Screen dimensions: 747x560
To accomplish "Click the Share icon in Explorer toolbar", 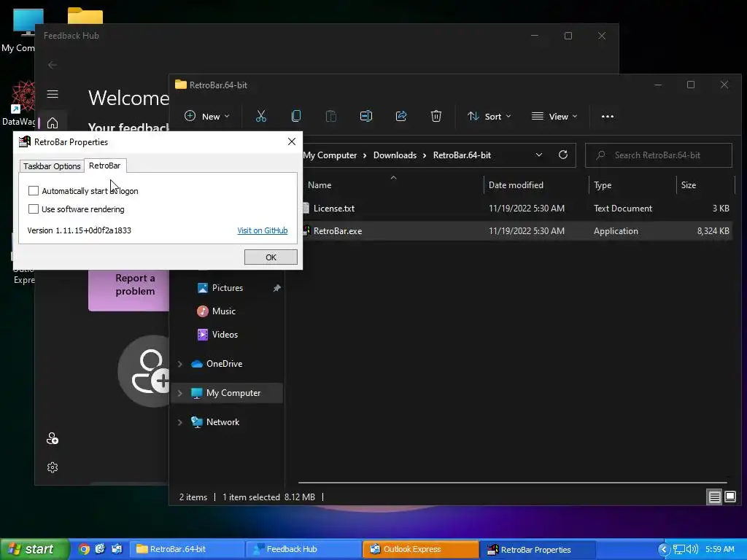I will click(401, 116).
